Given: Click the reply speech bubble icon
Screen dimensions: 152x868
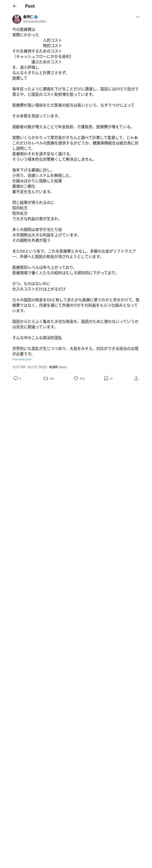Looking at the screenshot, I should point(16,378).
